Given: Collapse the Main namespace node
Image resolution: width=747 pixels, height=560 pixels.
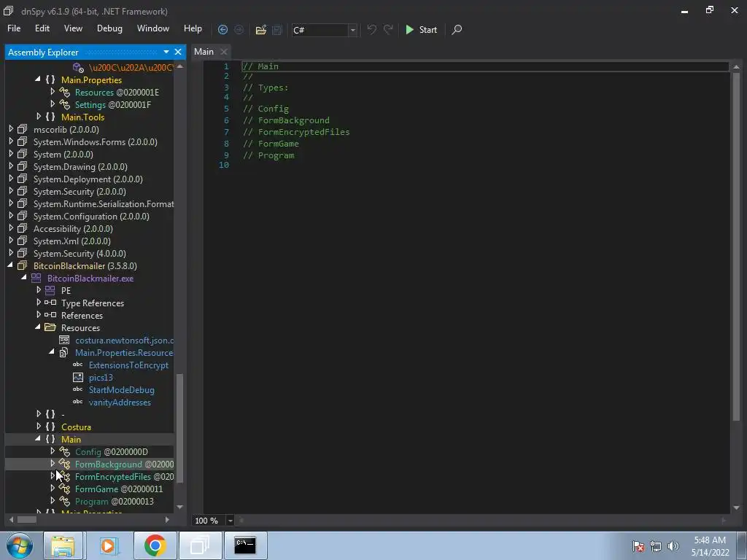Looking at the screenshot, I should pos(38,438).
